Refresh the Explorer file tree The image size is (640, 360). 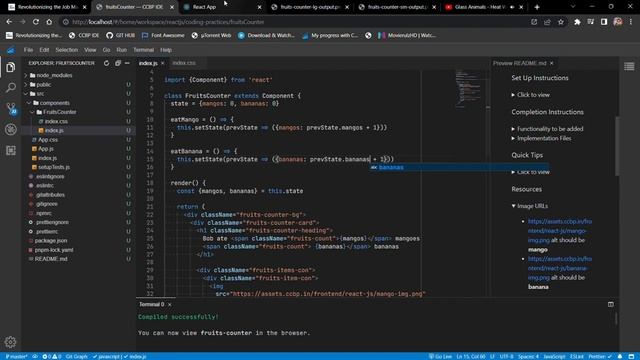point(107,63)
